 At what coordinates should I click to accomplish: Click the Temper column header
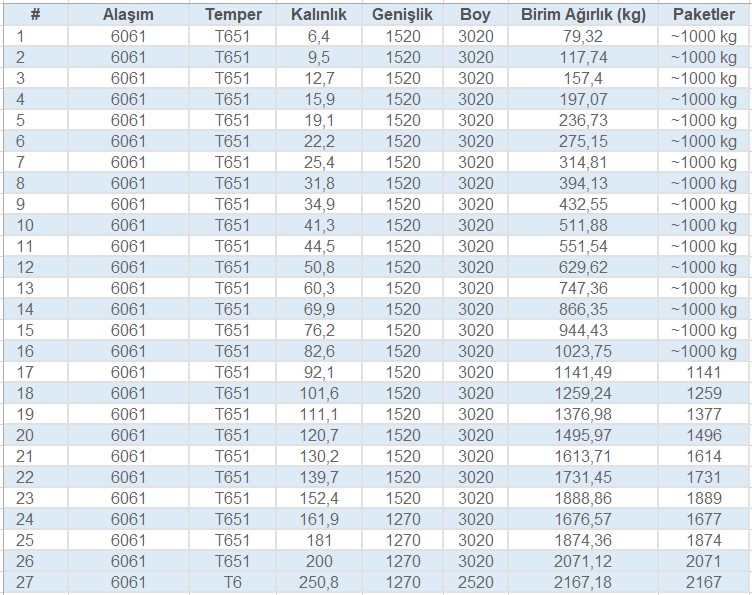233,15
